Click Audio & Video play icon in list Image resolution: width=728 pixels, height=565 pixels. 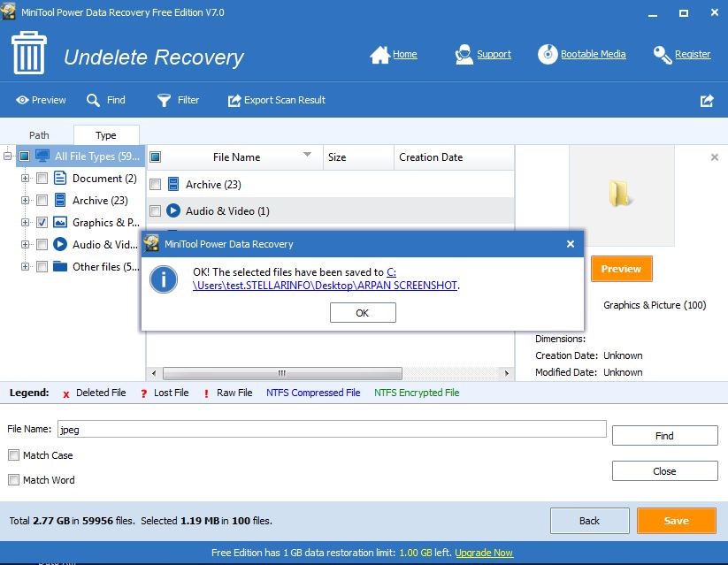click(173, 210)
